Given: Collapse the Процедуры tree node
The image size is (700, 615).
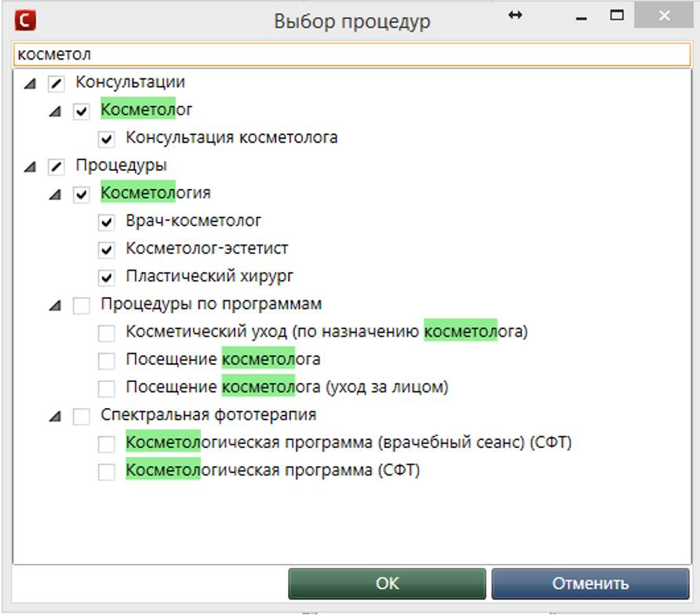Looking at the screenshot, I should coord(30,167).
